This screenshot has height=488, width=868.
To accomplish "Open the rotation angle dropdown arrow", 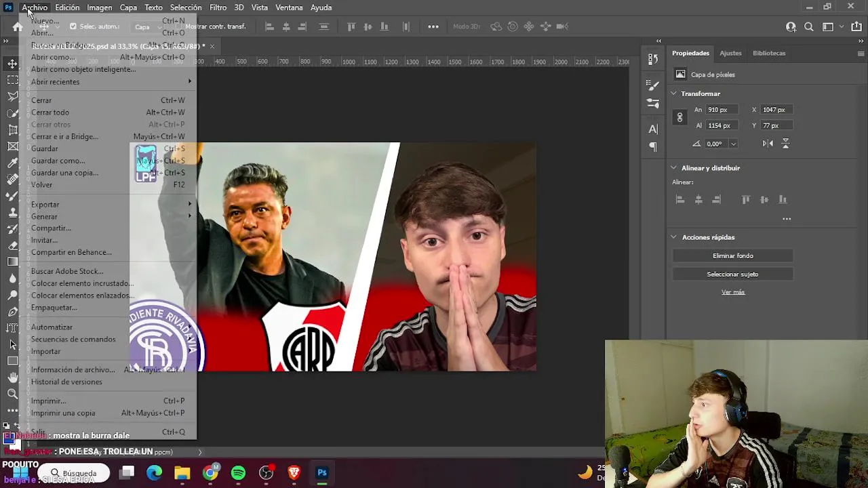I will (x=733, y=144).
